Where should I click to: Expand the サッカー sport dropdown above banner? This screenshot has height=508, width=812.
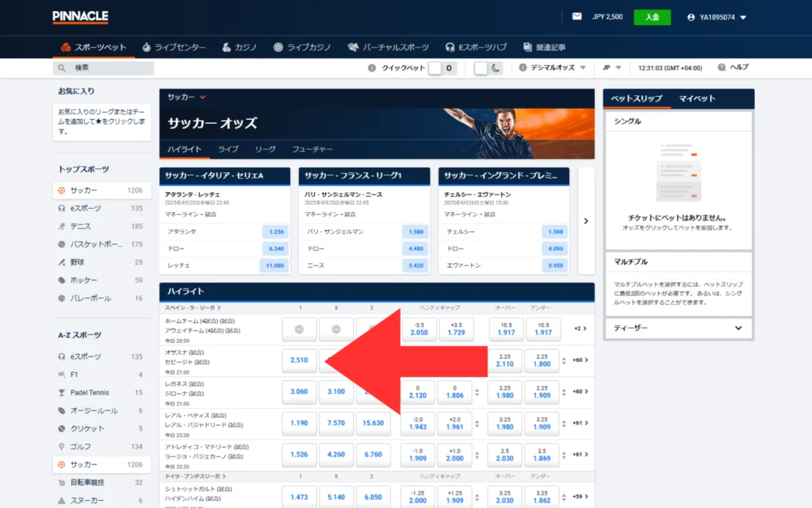pyautogui.click(x=186, y=97)
